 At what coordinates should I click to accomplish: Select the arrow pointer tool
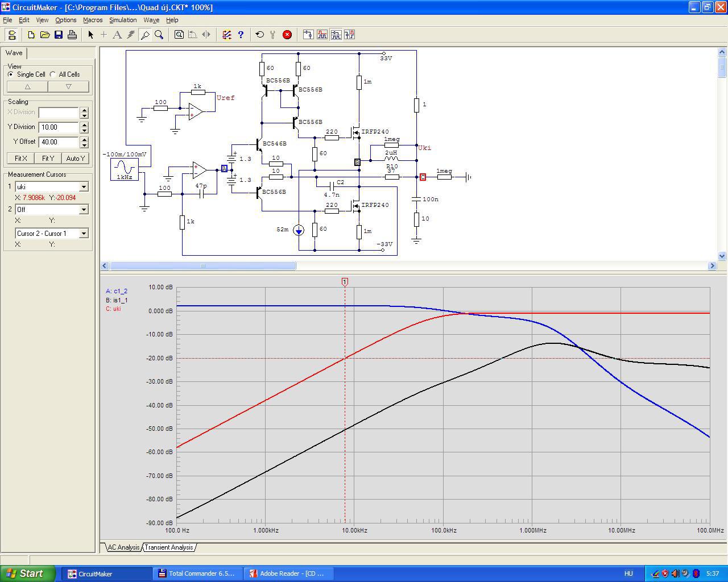90,35
